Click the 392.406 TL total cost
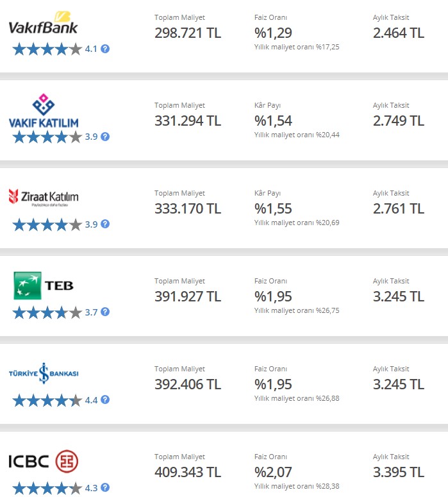 pyautogui.click(x=188, y=385)
